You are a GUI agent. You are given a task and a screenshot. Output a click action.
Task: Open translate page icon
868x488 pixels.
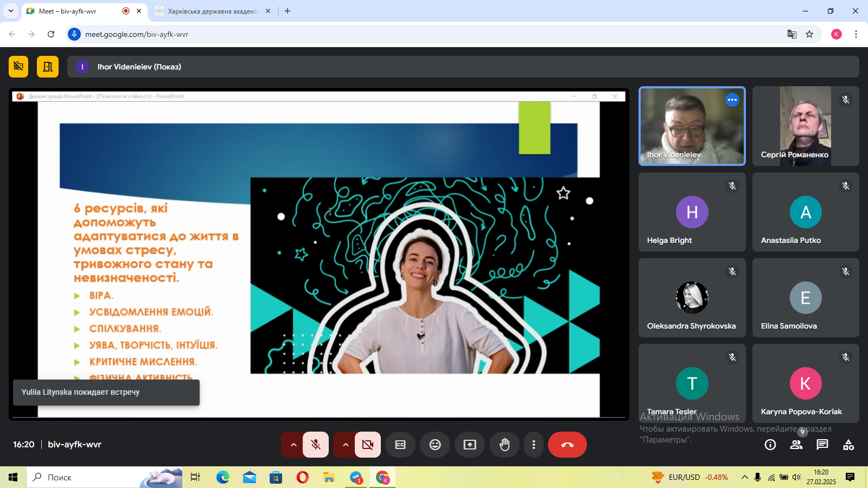pos(792,34)
